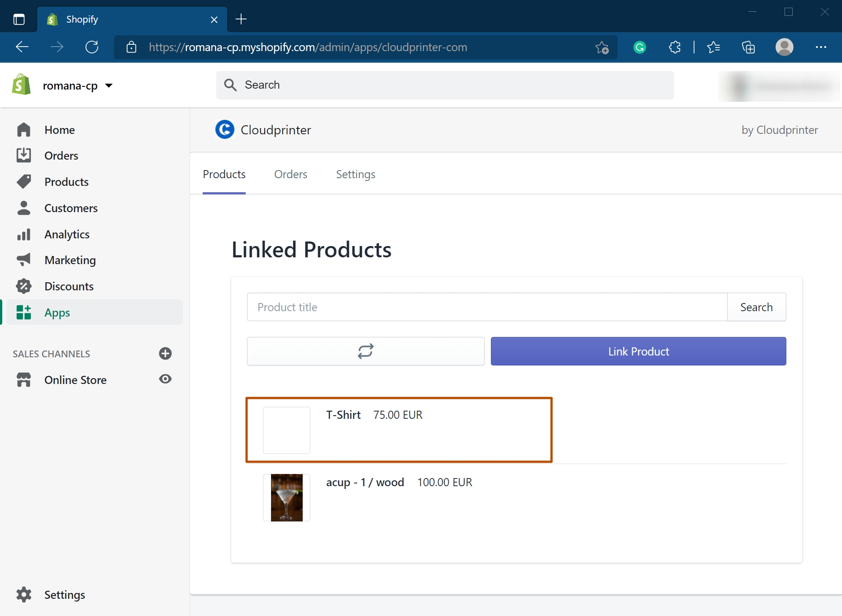Click the acup cocktail glass thumbnail
This screenshot has height=616, width=842.
click(x=286, y=498)
